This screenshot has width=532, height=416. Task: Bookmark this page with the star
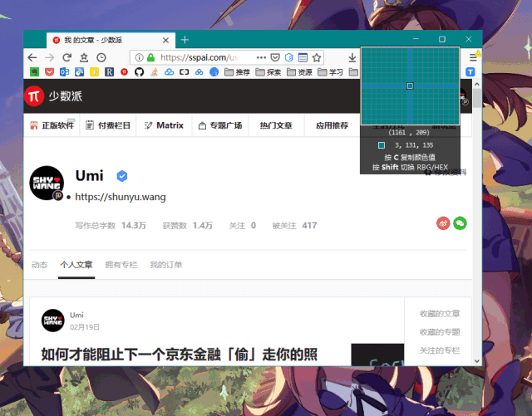(317, 57)
